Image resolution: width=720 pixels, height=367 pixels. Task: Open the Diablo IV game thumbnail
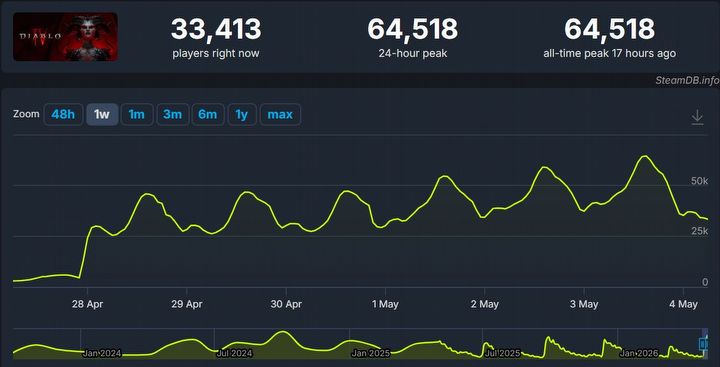65,37
